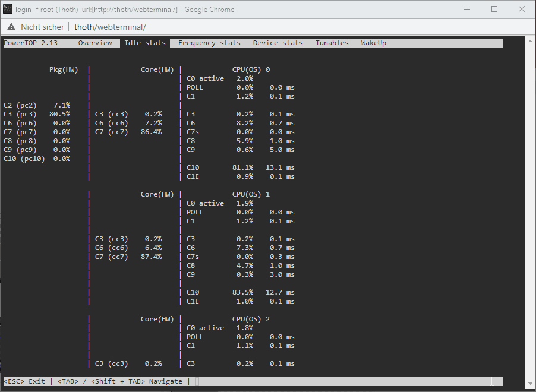Click the C10 (pc10) 0.0% row

coord(37,159)
